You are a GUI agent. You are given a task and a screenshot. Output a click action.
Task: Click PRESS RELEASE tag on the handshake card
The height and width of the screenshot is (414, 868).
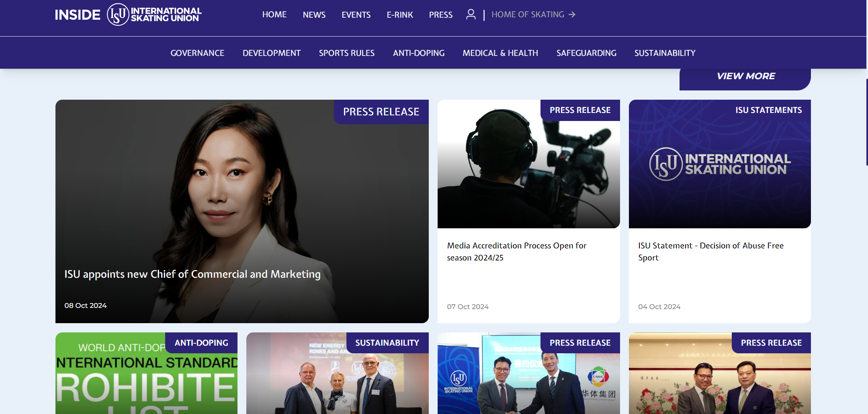pos(580,343)
